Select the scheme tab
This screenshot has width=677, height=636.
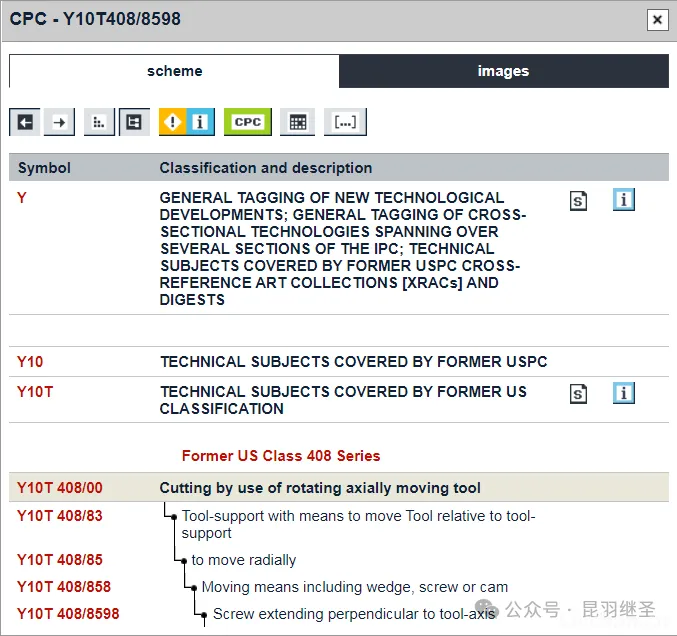[x=174, y=71]
